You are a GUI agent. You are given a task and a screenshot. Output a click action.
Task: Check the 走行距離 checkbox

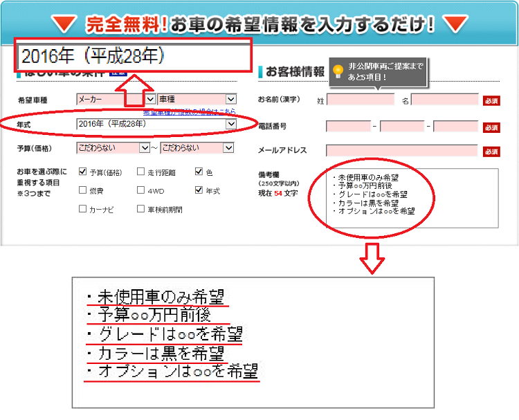(141, 172)
